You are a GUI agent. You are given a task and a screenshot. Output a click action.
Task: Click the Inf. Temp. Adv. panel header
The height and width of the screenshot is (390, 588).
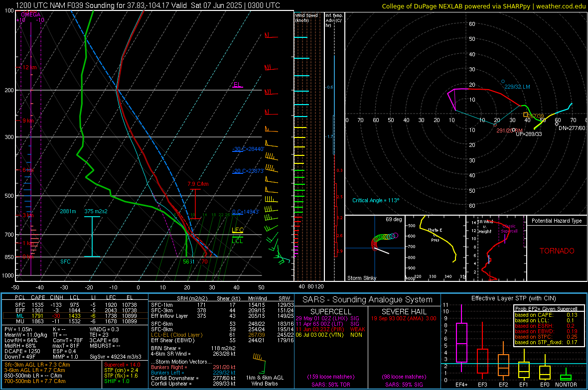(334, 20)
